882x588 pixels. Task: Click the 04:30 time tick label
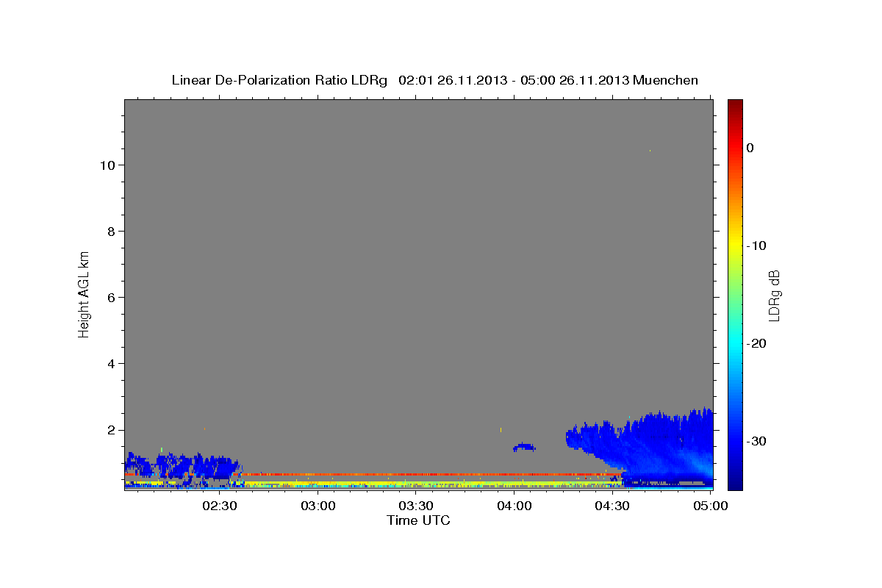pos(612,506)
